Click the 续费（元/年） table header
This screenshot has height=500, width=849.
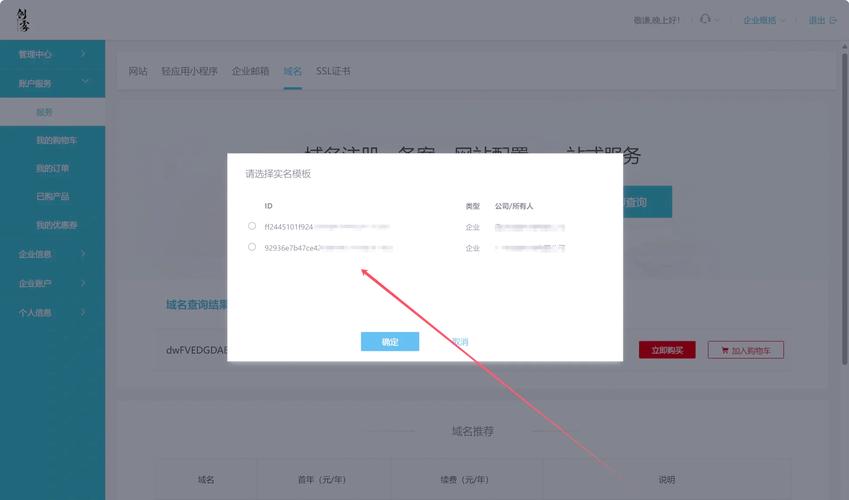tap(465, 479)
